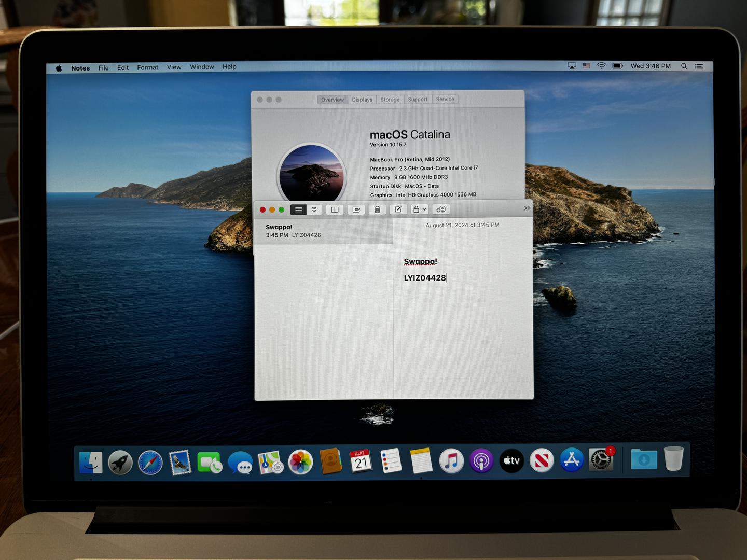Open the View menu
Screen dimensions: 747x560
[x=174, y=67]
